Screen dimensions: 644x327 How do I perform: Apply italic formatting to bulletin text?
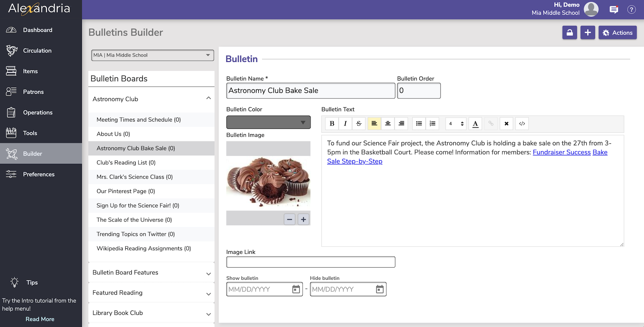click(345, 123)
